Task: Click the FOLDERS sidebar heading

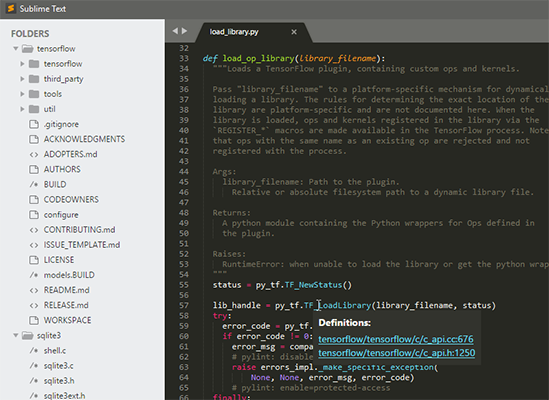Action: tap(30, 34)
